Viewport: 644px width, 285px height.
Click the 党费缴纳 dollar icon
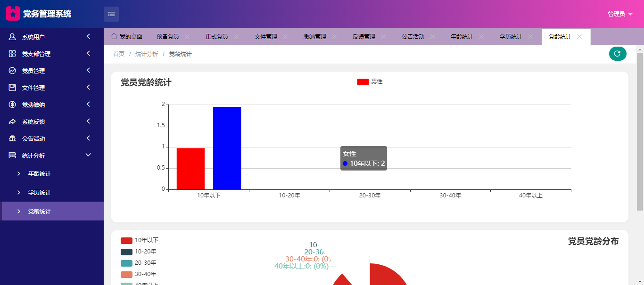(12, 105)
